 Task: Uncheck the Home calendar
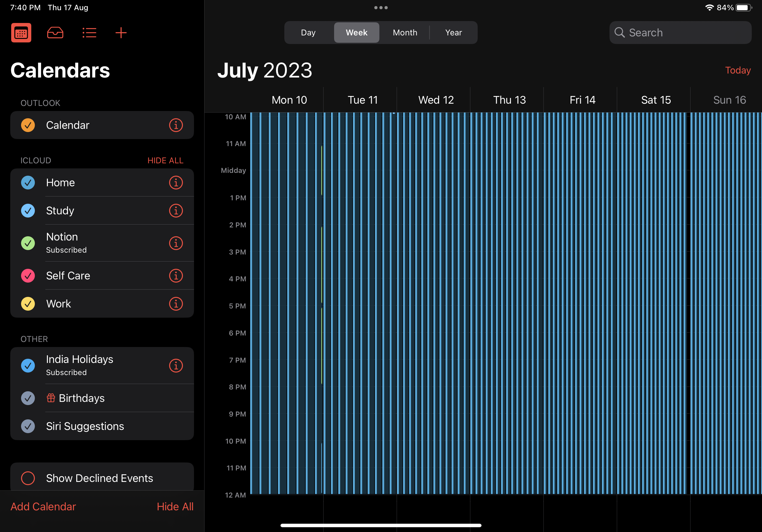[28, 183]
